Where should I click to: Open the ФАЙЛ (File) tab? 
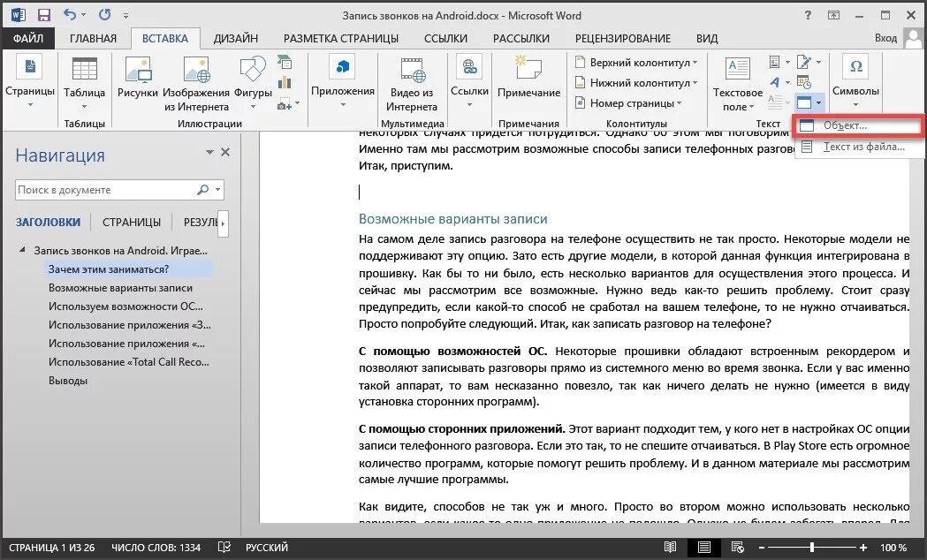click(x=27, y=38)
